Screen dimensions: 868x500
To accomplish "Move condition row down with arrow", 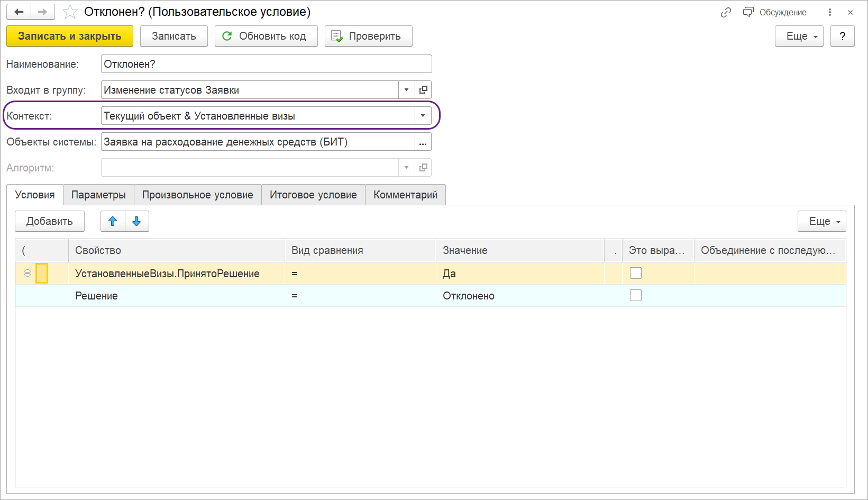I will (136, 221).
